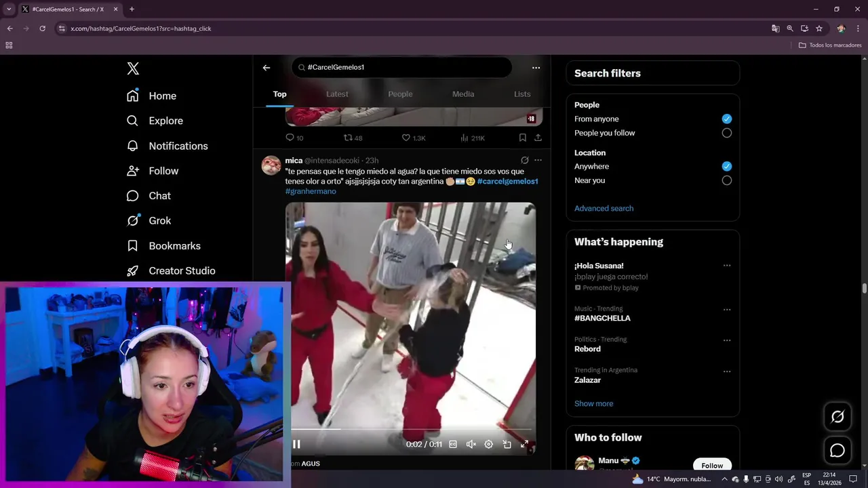Select Anywhere location filter

[x=727, y=166]
